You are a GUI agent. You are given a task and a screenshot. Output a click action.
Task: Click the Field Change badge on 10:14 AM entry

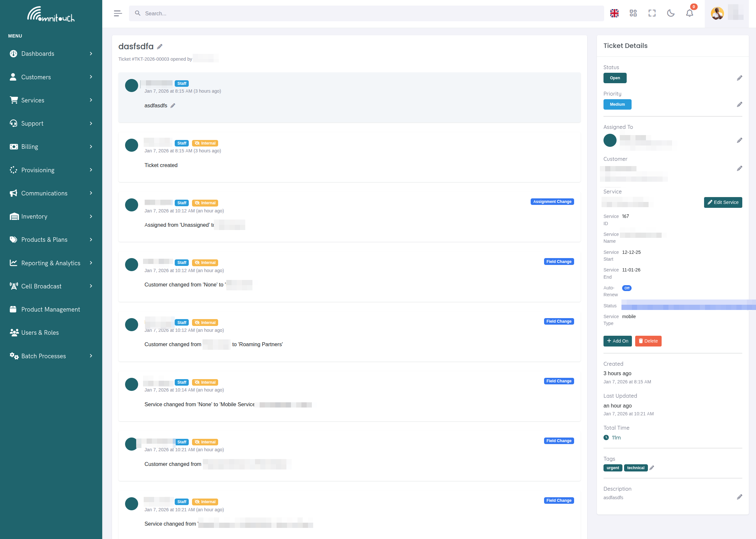point(559,381)
